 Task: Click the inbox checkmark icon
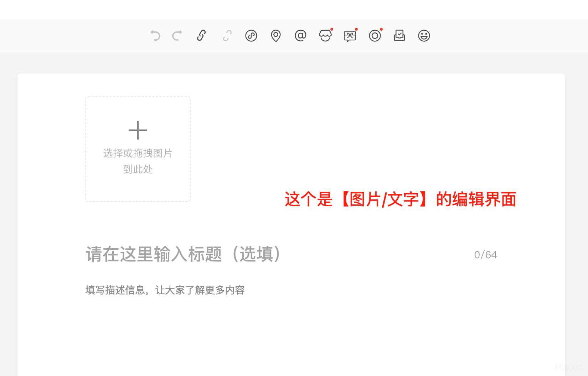click(399, 35)
